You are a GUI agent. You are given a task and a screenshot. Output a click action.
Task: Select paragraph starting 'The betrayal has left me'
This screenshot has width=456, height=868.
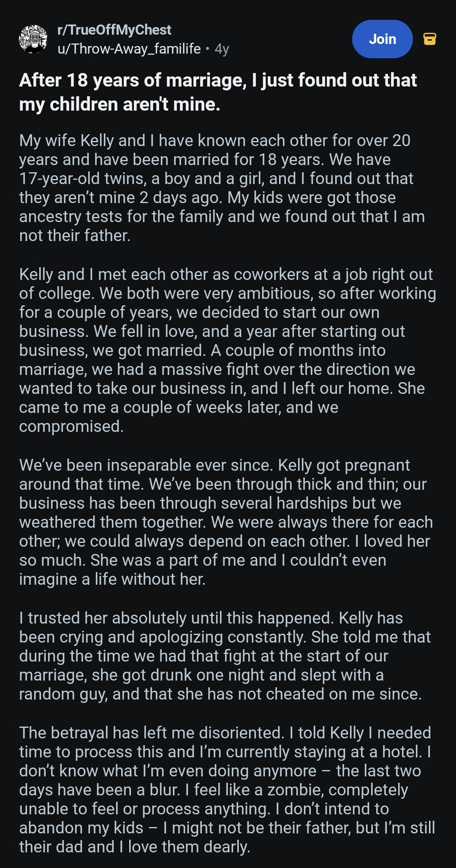point(227,790)
